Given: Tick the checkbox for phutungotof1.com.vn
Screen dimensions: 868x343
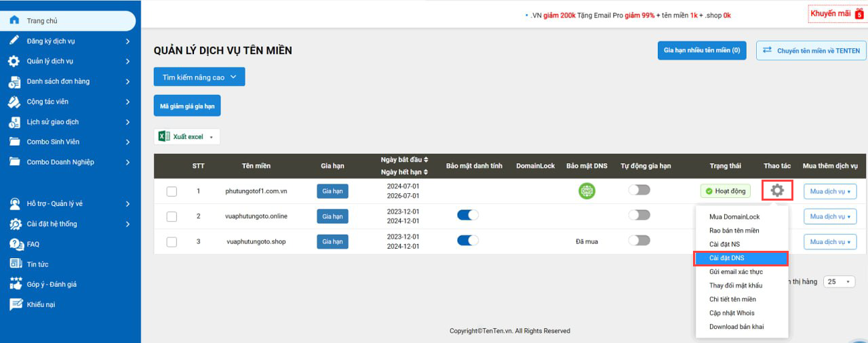Looking at the screenshot, I should pos(172,191).
